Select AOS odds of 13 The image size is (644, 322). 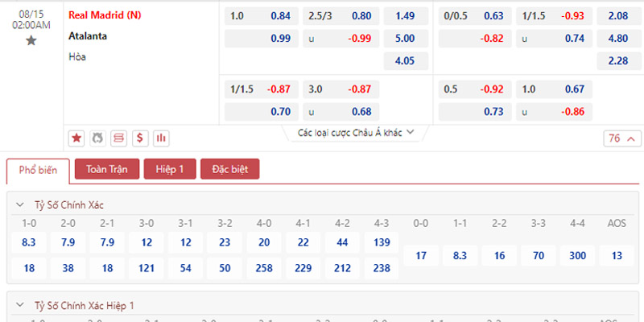click(x=617, y=255)
